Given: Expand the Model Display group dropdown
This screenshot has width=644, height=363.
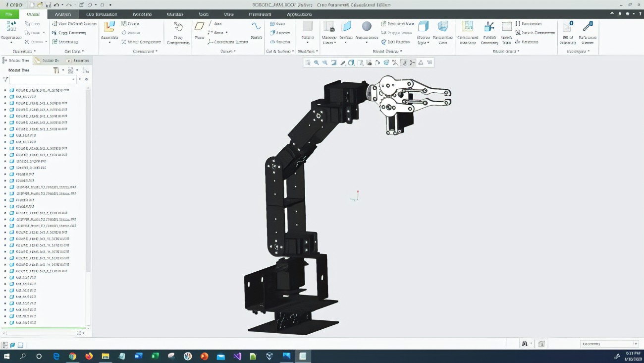Looking at the screenshot, I should (387, 52).
